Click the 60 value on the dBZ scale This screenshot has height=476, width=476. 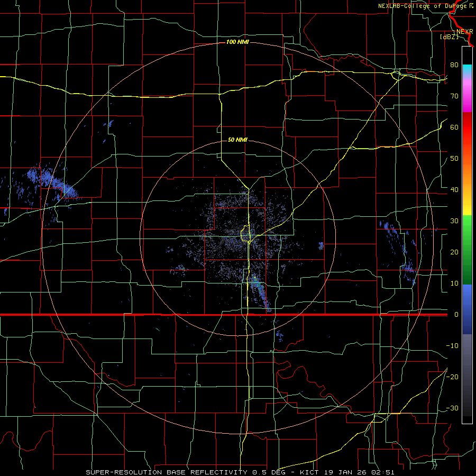click(454, 127)
